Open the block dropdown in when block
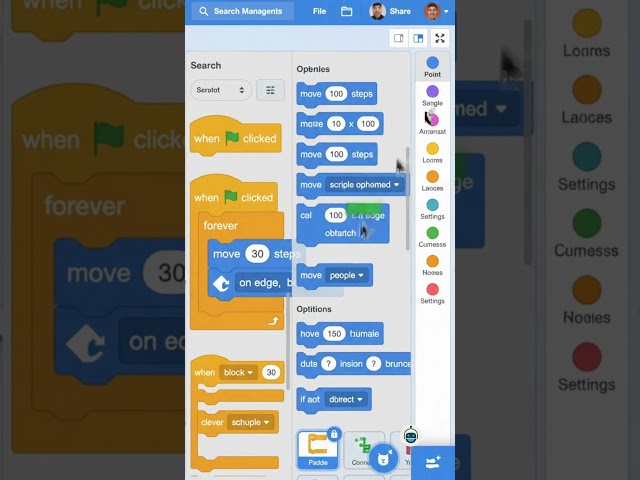The height and width of the screenshot is (480, 640). (238, 373)
